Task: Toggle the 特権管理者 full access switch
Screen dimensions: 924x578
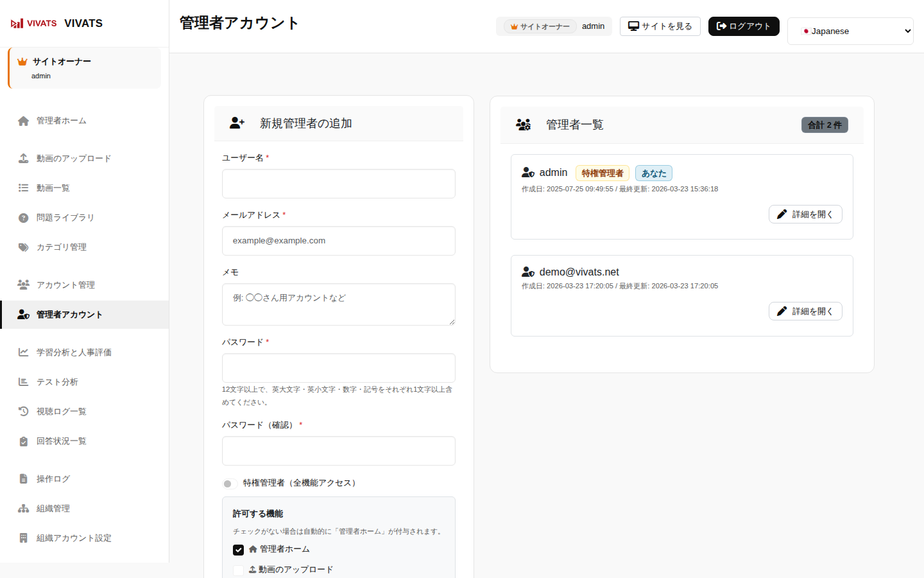Action: (230, 484)
